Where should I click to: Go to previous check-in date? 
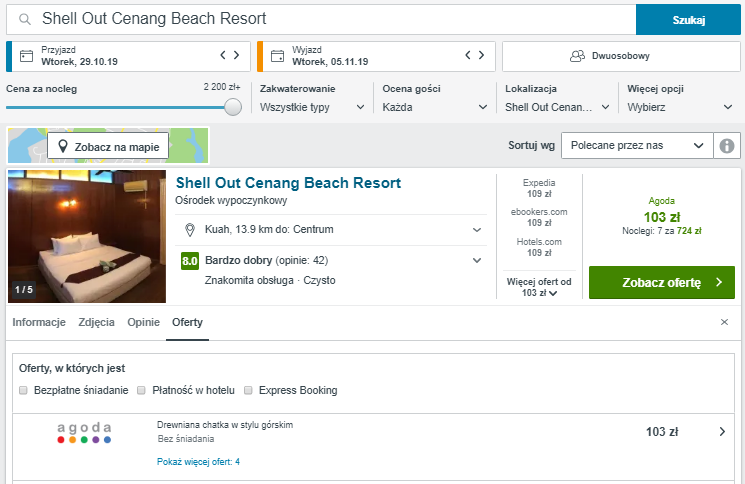click(223, 55)
